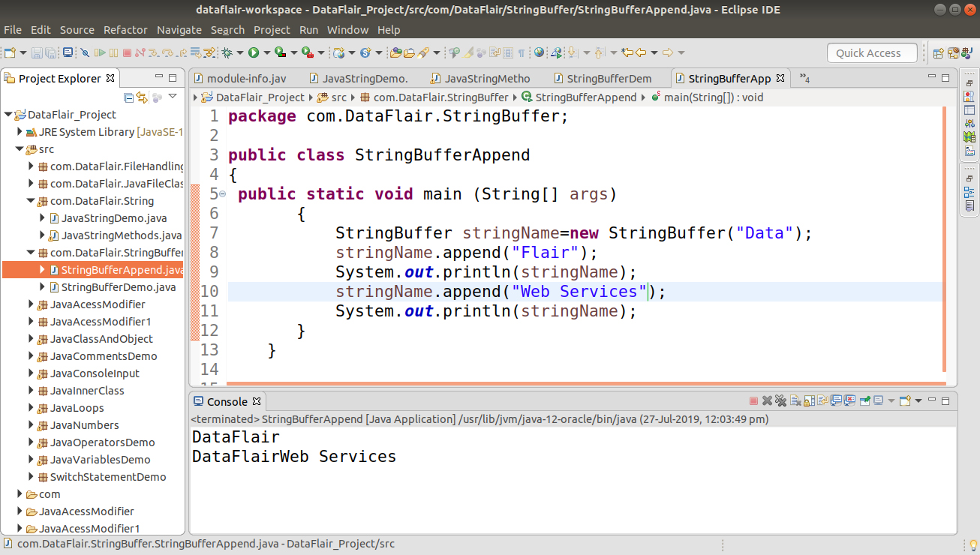Run the StringBufferAppend application
The height and width of the screenshot is (555, 980).
[x=253, y=53]
